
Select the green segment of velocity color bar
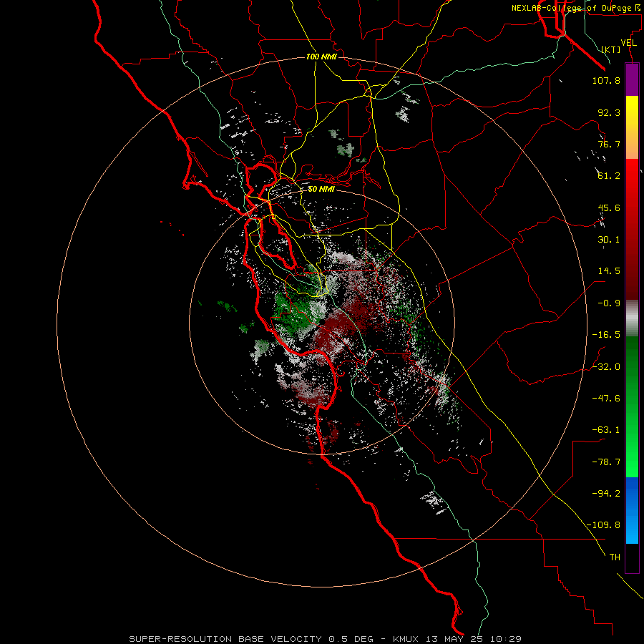point(632,406)
